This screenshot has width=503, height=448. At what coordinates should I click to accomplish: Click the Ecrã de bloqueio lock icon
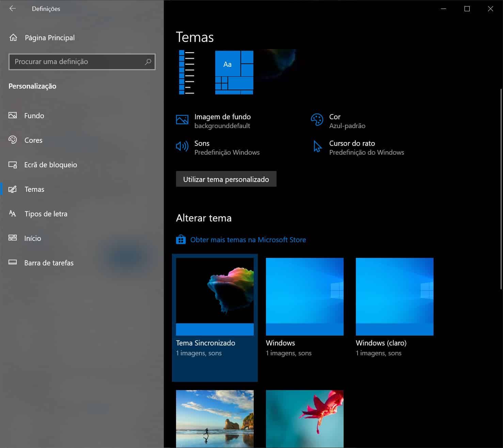pyautogui.click(x=13, y=165)
